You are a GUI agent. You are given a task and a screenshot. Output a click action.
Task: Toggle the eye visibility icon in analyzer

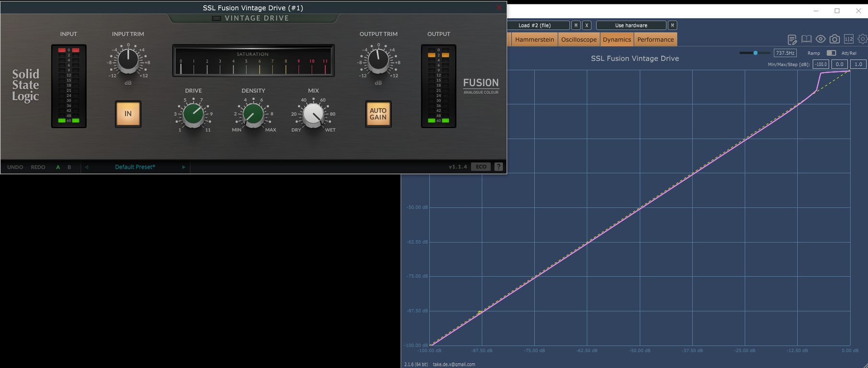821,39
